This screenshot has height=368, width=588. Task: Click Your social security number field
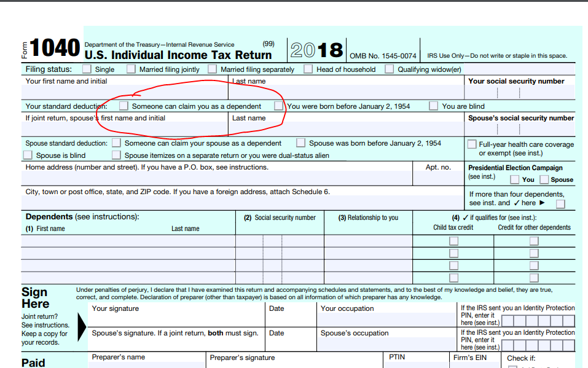[x=520, y=92]
